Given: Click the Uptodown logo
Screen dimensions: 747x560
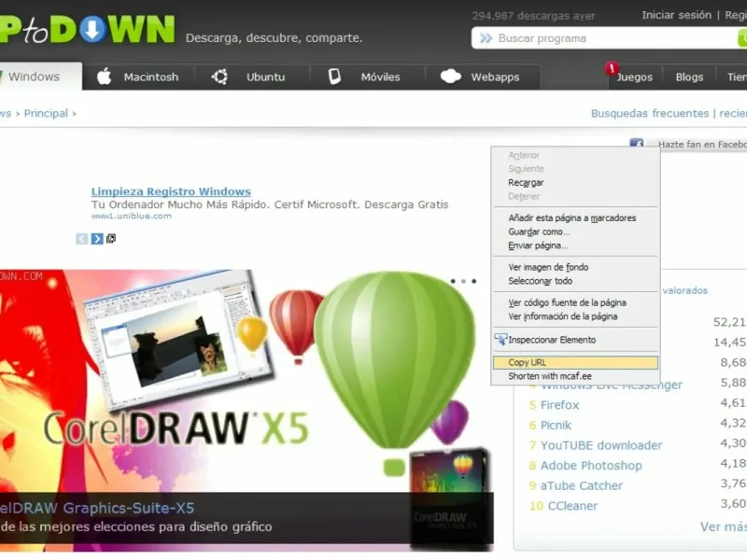Looking at the screenshot, I should [x=87, y=30].
